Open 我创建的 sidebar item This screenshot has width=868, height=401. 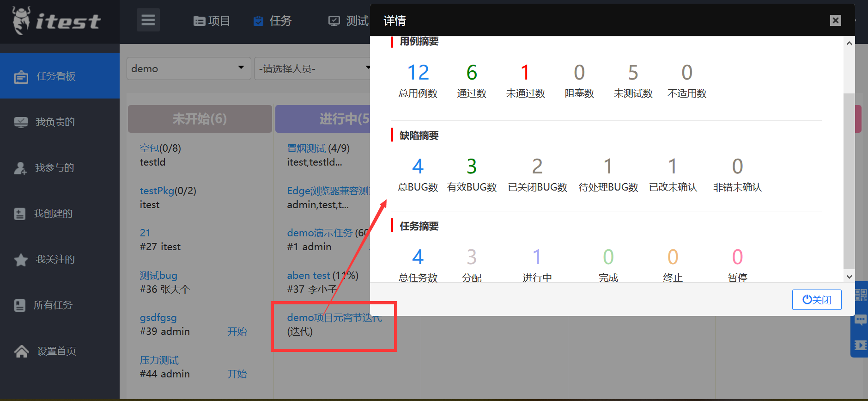coord(60,213)
